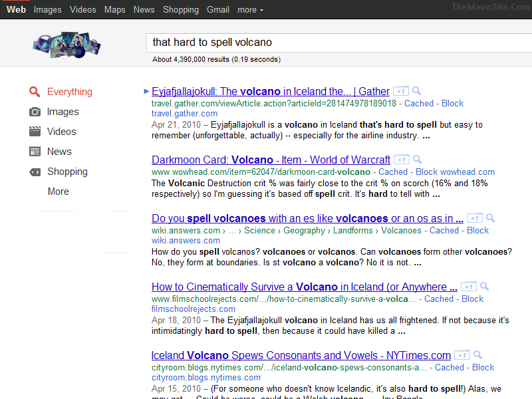Open the 'more' dropdown in top bar

(x=251, y=10)
